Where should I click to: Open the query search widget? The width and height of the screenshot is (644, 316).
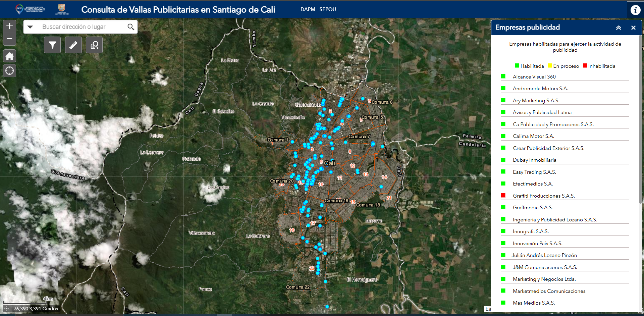coord(94,45)
